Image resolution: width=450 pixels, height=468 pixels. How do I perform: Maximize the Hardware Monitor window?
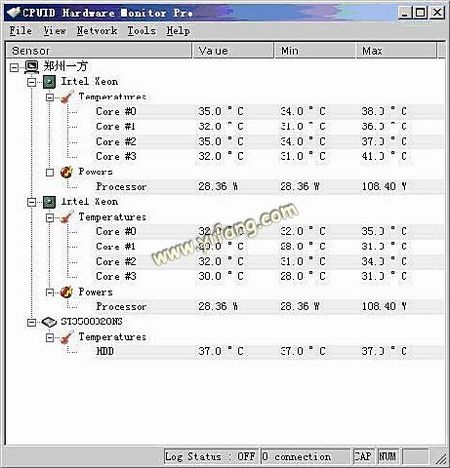pos(421,13)
